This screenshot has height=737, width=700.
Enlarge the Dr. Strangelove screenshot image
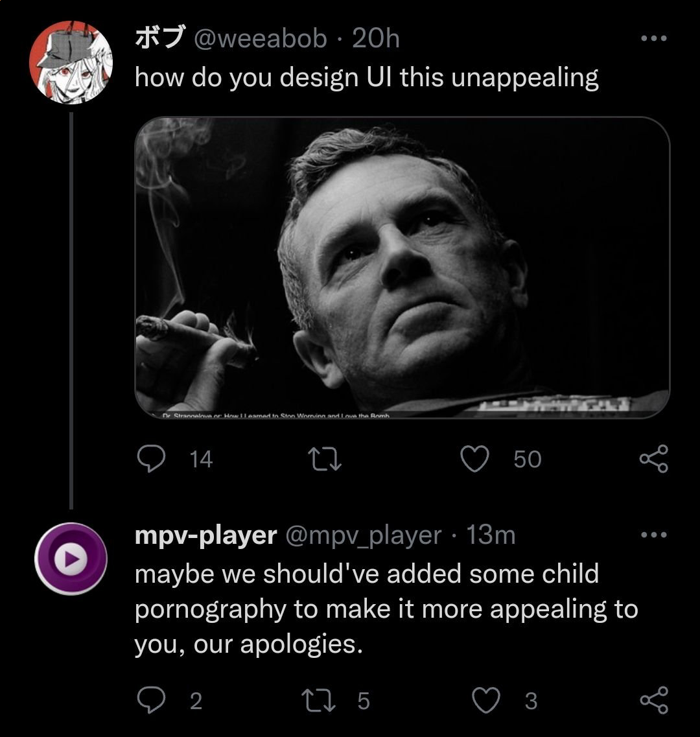pos(402,267)
